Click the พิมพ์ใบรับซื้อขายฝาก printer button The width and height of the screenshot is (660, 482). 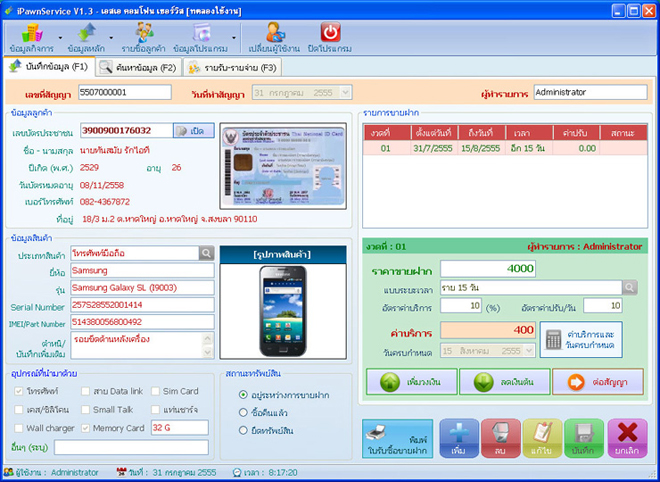coord(397,439)
